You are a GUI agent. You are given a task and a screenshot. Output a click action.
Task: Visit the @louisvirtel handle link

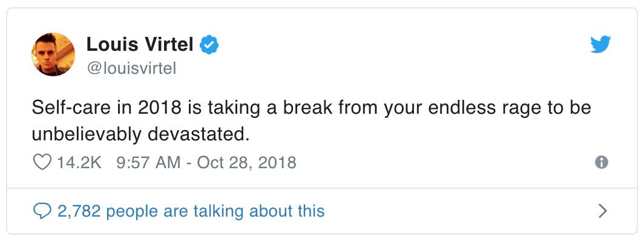coord(131,69)
